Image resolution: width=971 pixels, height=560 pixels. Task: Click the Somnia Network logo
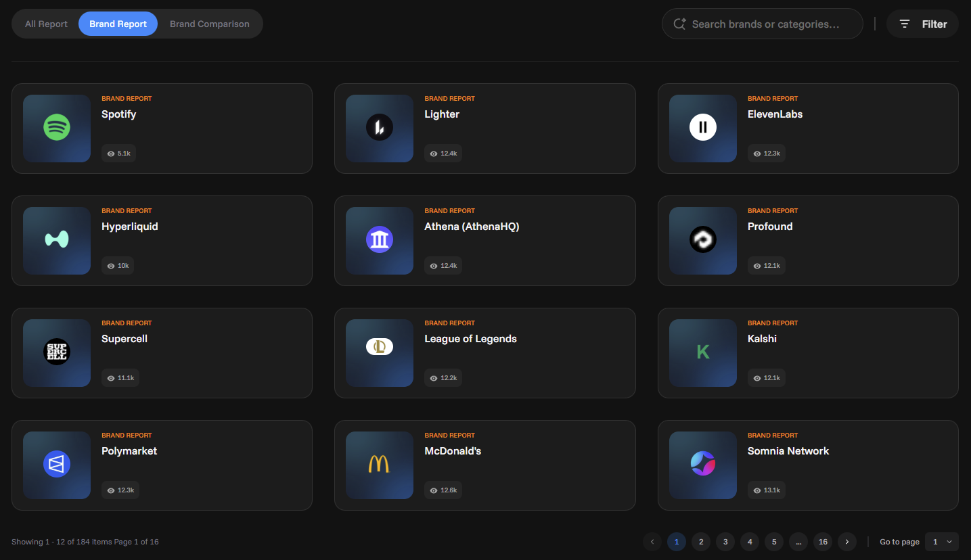[x=702, y=465]
